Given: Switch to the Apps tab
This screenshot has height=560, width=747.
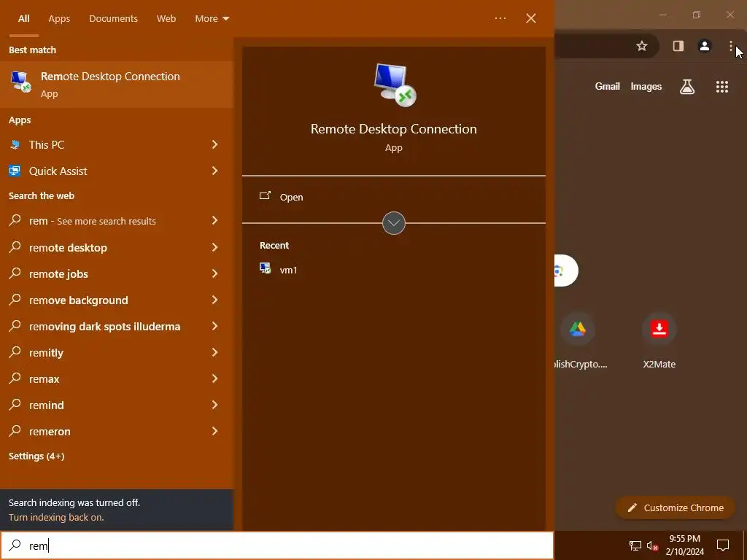Looking at the screenshot, I should click(59, 18).
